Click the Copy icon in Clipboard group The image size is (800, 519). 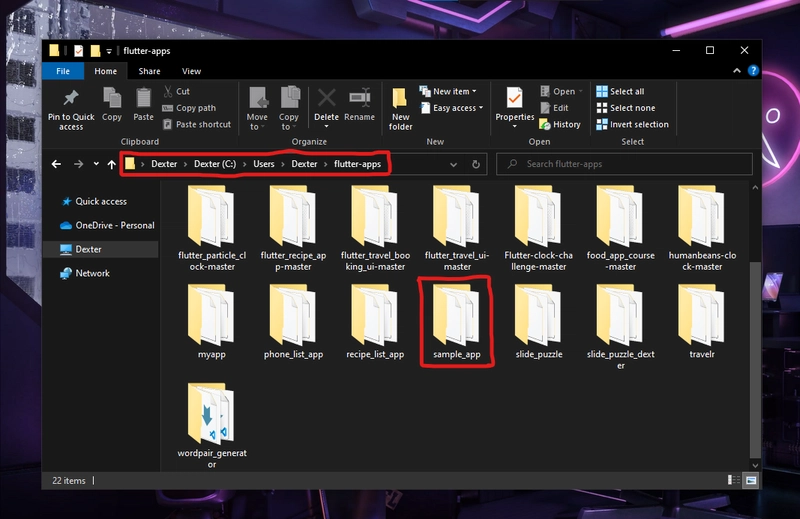[112, 99]
